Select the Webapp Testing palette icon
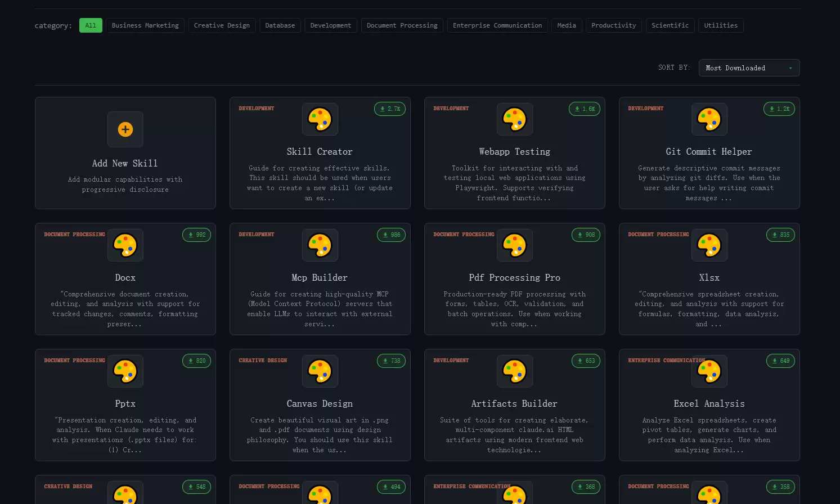The width and height of the screenshot is (840, 504). (515, 119)
